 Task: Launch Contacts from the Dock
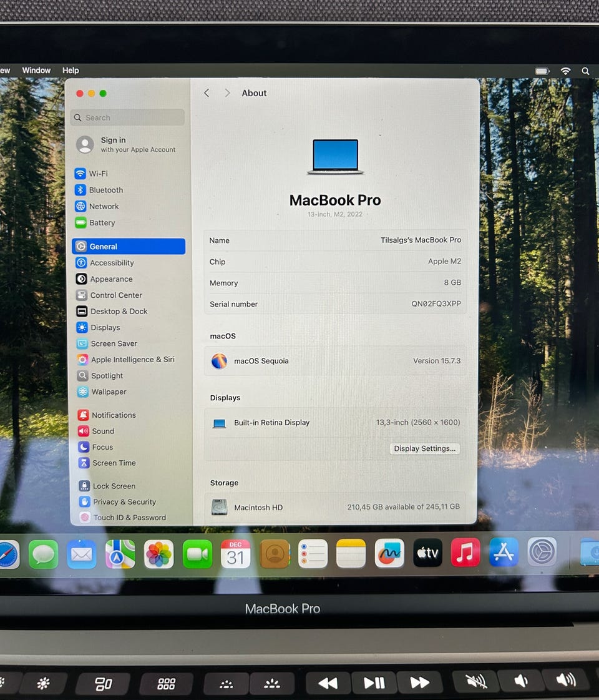click(275, 554)
